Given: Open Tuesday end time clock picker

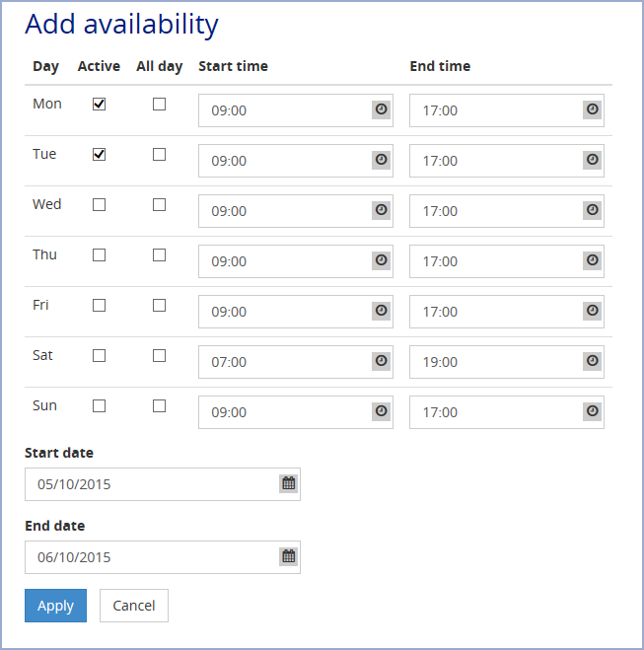Looking at the screenshot, I should coord(592,160).
